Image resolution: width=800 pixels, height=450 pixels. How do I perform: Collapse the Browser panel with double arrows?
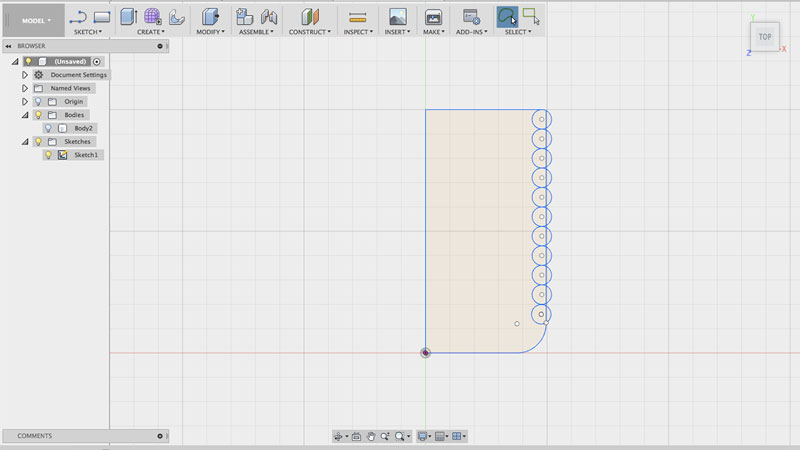click(8, 46)
